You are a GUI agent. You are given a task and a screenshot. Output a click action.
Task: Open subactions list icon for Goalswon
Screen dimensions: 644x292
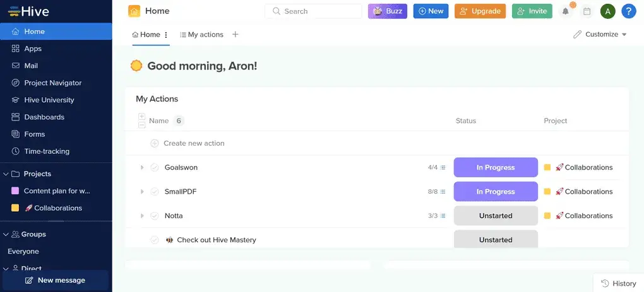443,168
